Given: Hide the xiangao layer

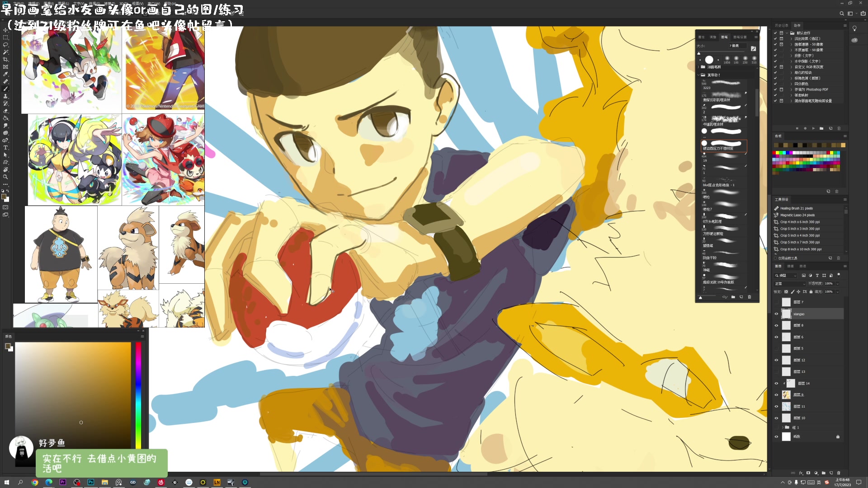Looking at the screenshot, I should 777,314.
